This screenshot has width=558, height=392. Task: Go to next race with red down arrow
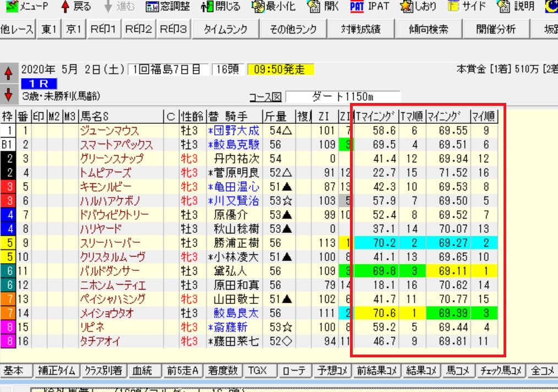tap(8, 94)
